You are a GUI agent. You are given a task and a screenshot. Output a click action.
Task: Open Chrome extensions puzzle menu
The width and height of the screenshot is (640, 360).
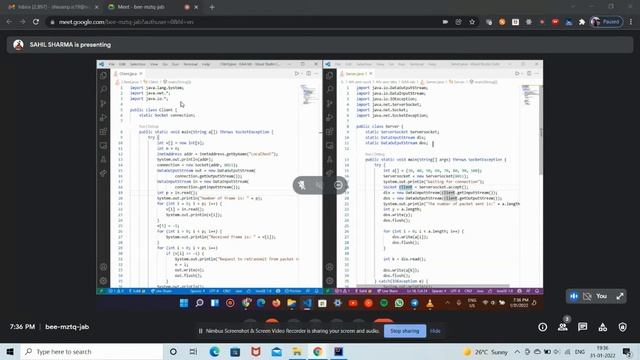coord(582,22)
